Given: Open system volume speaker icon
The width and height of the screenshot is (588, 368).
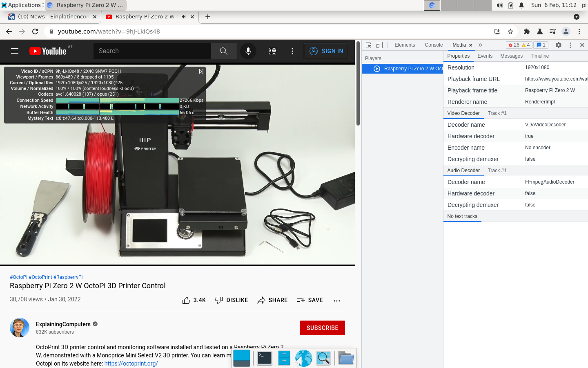Looking at the screenshot, I should click(x=499, y=5).
